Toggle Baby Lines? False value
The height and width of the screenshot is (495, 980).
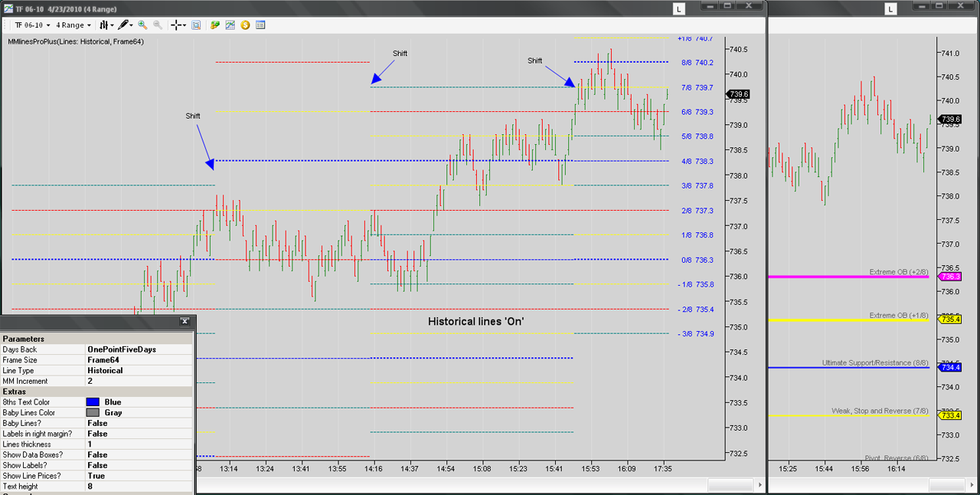click(x=139, y=424)
